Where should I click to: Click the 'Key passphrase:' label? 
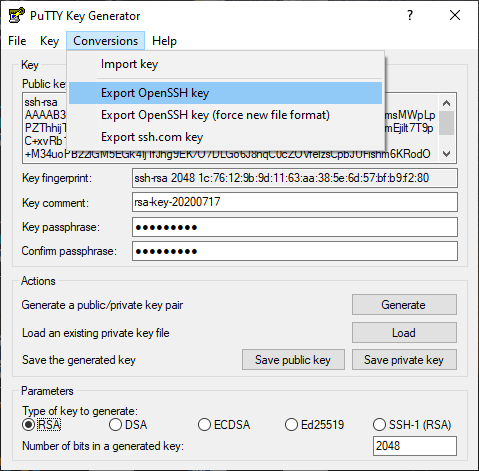(x=61, y=227)
